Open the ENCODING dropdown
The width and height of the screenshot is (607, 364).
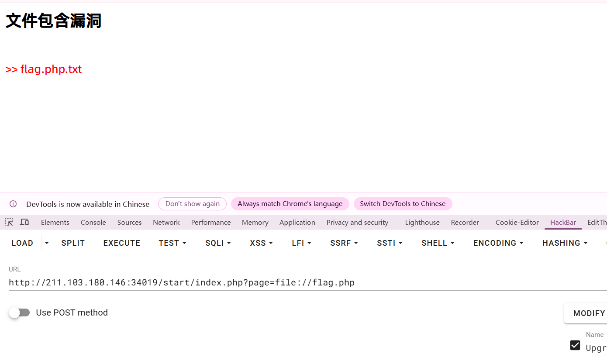click(x=498, y=243)
